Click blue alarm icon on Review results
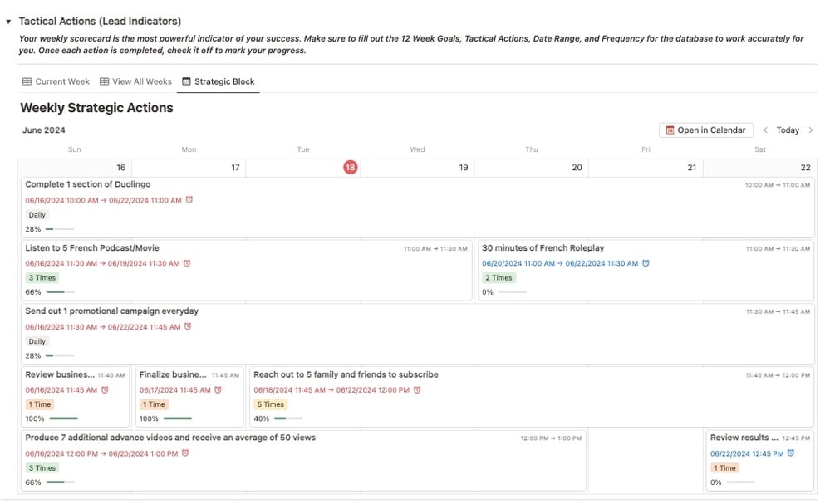 pos(791,453)
